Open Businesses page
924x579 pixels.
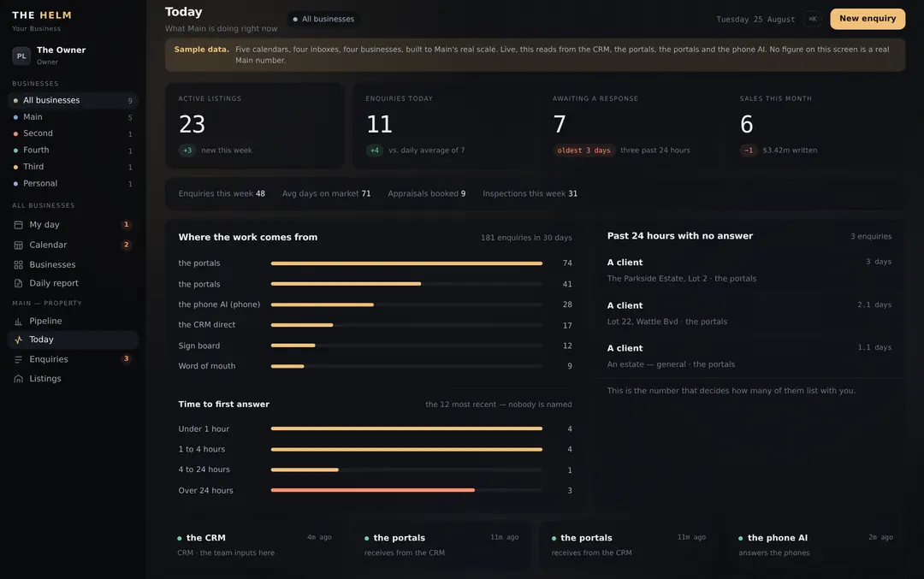pos(73,265)
